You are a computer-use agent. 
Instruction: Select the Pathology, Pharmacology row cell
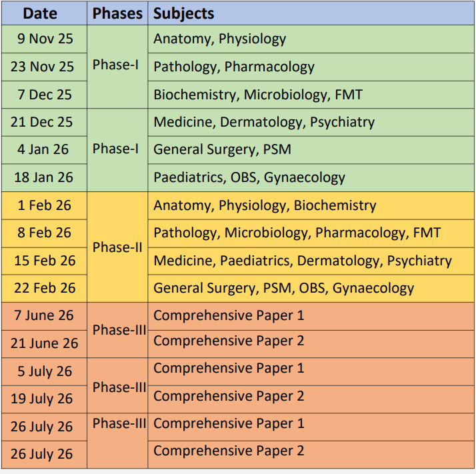click(233, 67)
